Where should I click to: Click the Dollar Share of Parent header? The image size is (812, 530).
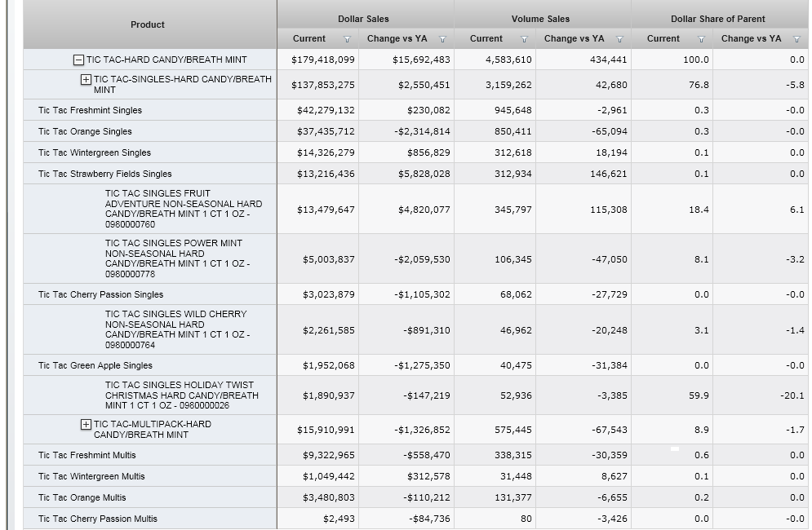click(x=717, y=19)
